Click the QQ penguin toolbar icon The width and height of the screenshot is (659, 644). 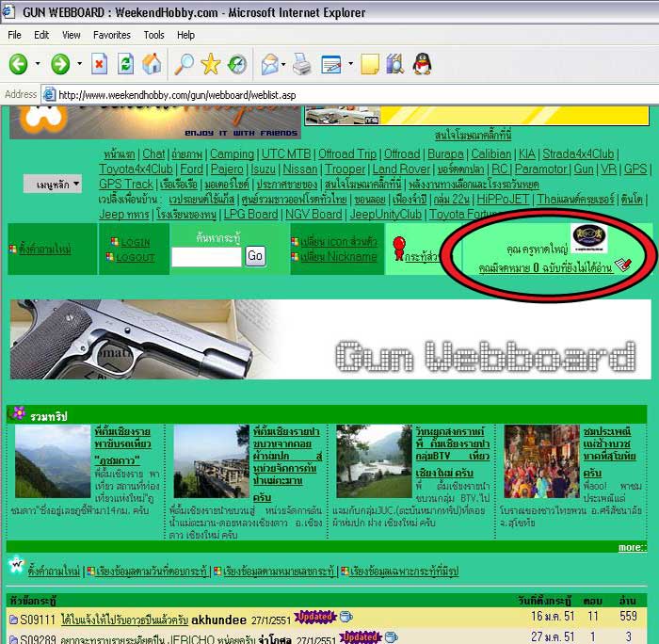pyautogui.click(x=421, y=64)
